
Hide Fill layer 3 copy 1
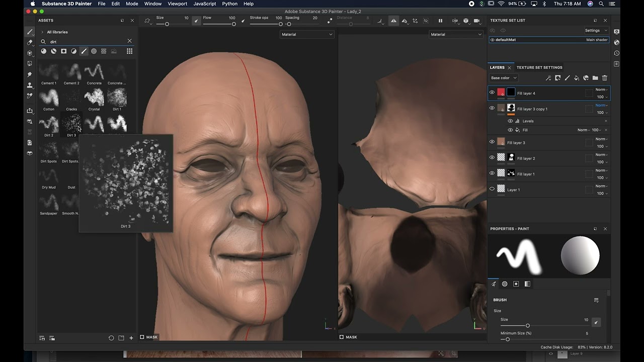[492, 108]
